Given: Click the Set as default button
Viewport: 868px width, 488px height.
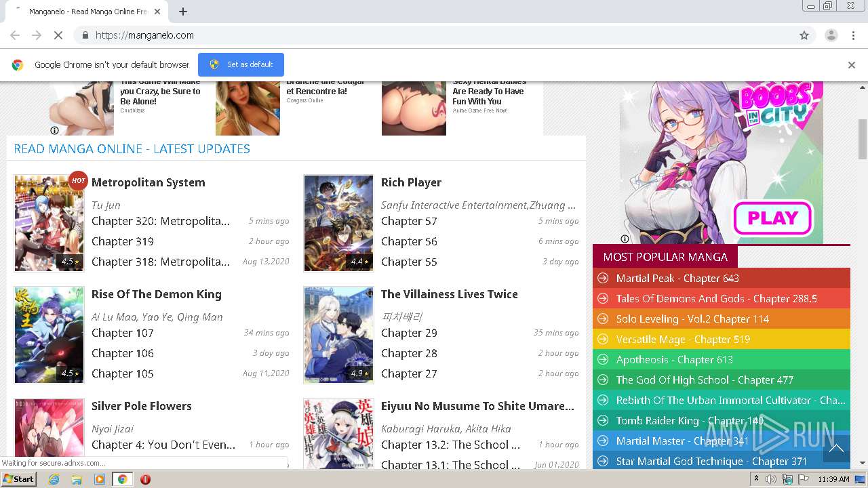Looking at the screenshot, I should click(241, 64).
